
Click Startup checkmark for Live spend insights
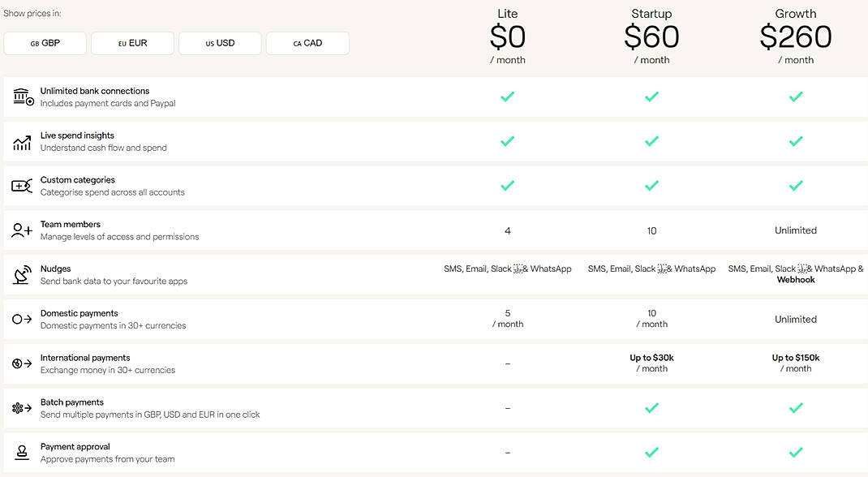click(x=651, y=141)
